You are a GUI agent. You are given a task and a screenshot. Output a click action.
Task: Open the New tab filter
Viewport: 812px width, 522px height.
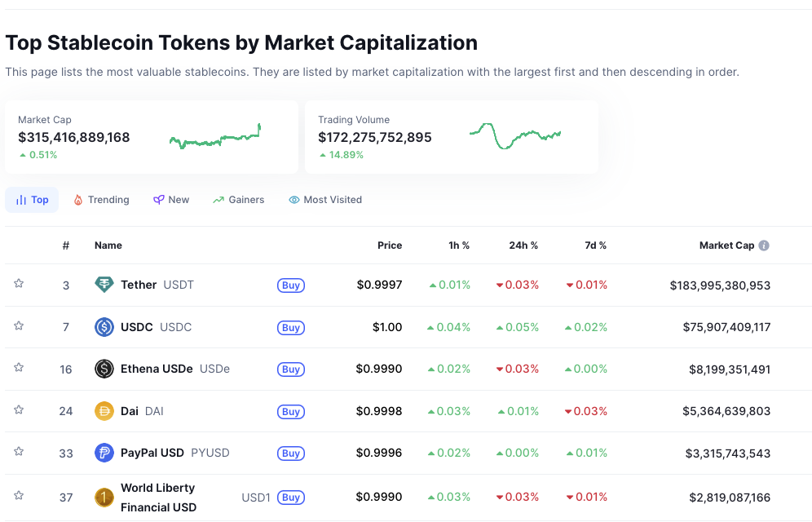tap(171, 199)
